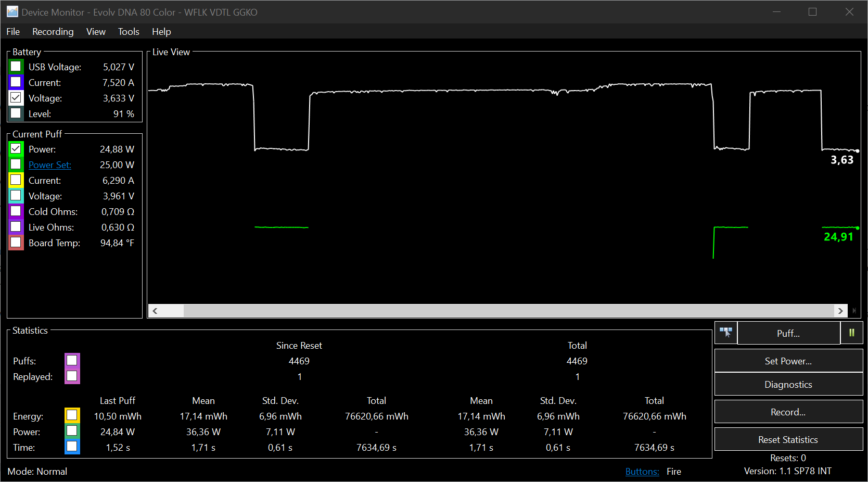
Task: Click the Reset Statistics button
Action: (x=788, y=439)
